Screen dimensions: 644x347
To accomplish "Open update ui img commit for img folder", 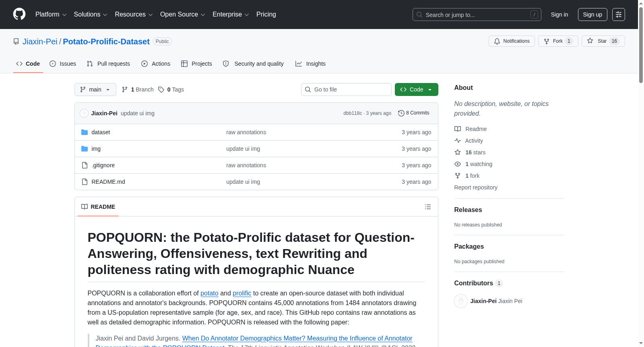I will (x=243, y=149).
